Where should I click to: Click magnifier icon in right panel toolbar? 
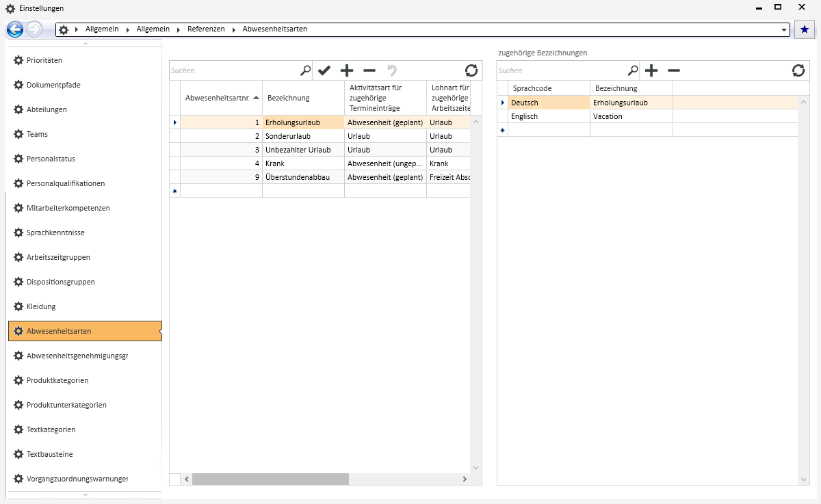click(x=634, y=70)
